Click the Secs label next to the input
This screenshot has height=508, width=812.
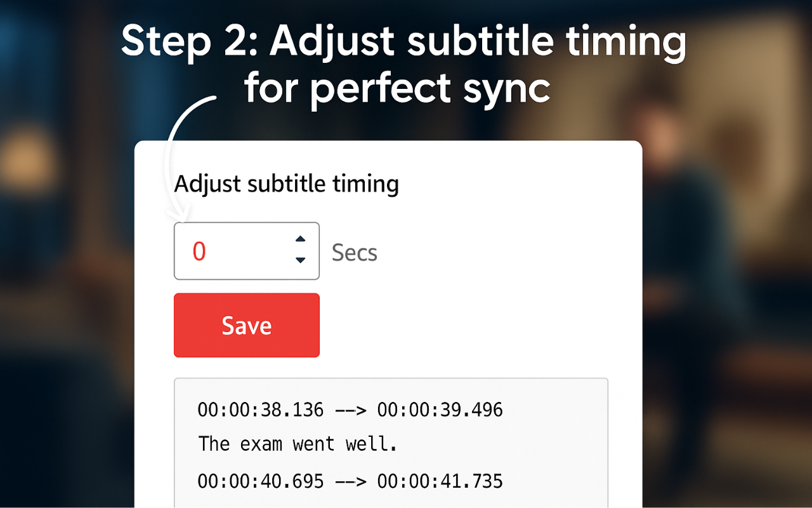354,252
